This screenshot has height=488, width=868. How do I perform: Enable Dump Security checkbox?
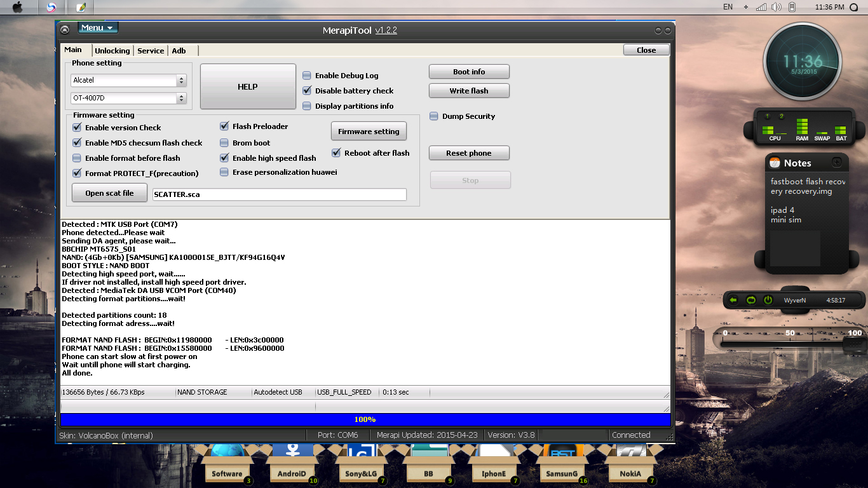click(434, 116)
